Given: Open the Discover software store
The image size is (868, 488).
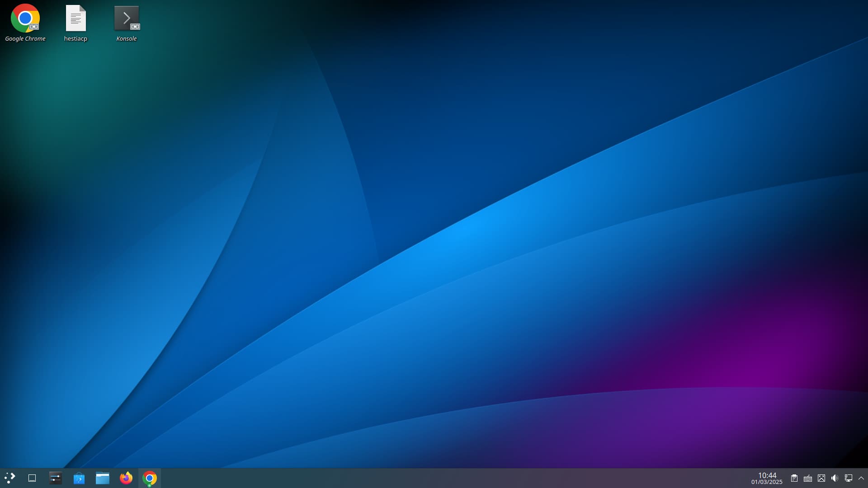Looking at the screenshot, I should tap(79, 478).
